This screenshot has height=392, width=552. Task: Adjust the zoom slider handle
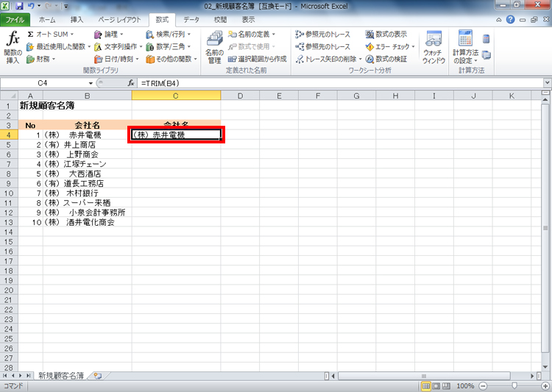click(514, 386)
